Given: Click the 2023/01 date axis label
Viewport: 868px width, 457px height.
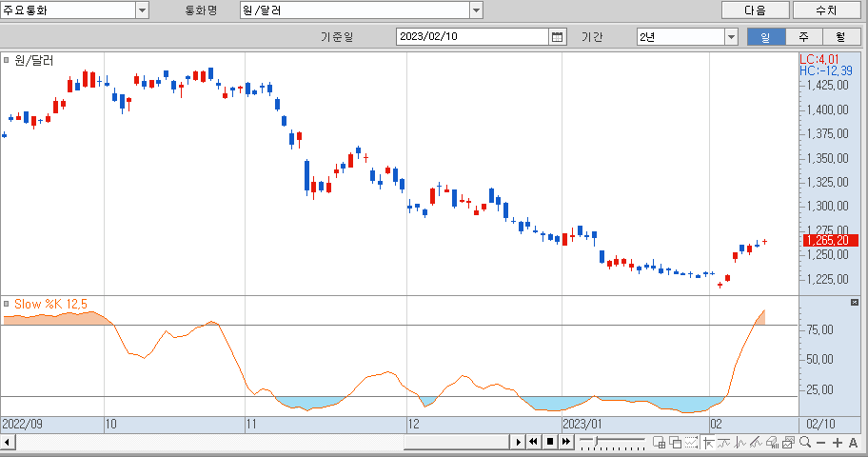Looking at the screenshot, I should (582, 425).
